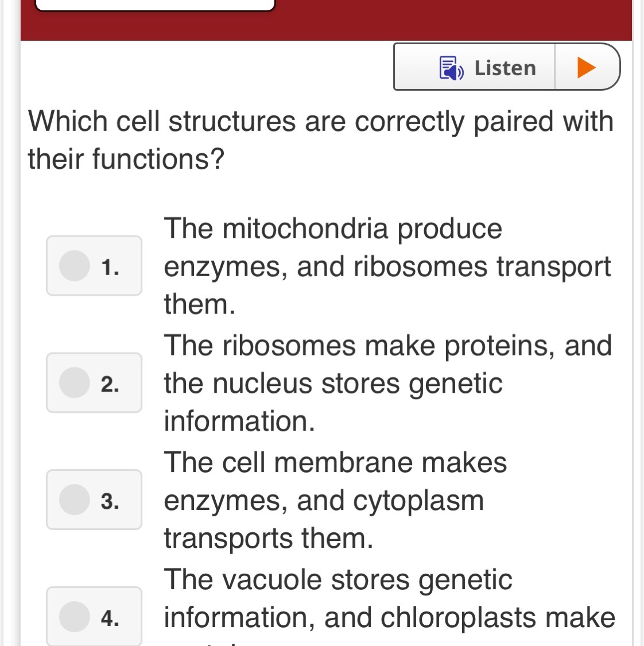Mark the radio button for answer 3

coord(75,500)
